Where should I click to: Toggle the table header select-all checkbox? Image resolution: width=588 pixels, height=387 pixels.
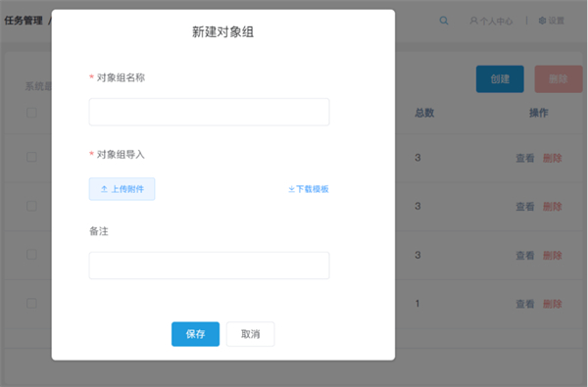[x=32, y=113]
